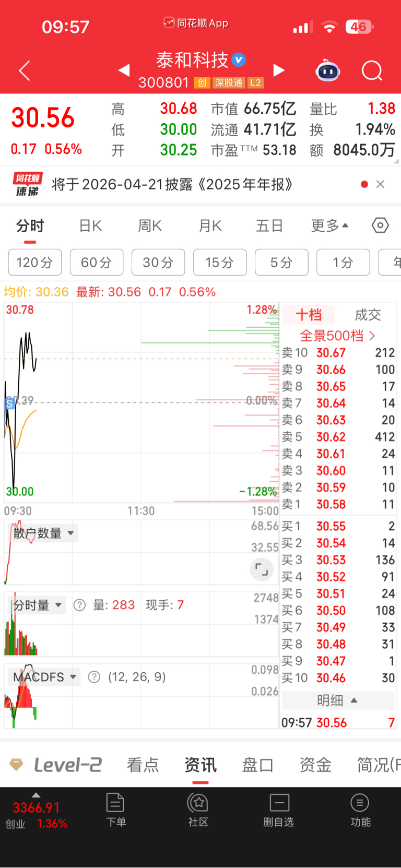
Task: Tap the help icon beside MACDFS
Action: 94,677
